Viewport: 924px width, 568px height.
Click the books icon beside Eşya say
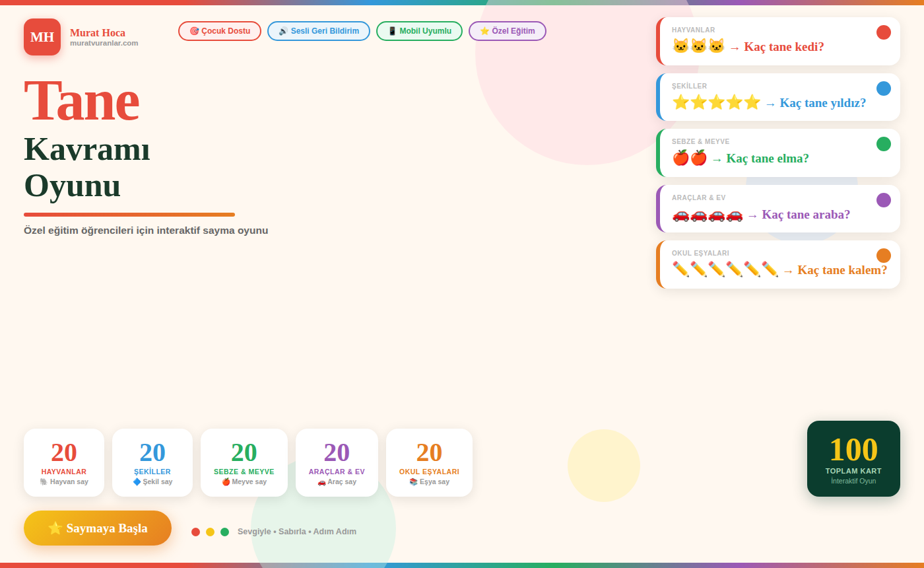click(x=413, y=482)
